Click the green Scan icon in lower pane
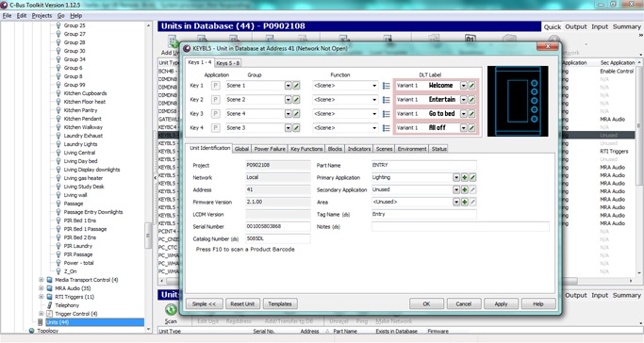The width and height of the screenshot is (644, 343). coord(171,310)
